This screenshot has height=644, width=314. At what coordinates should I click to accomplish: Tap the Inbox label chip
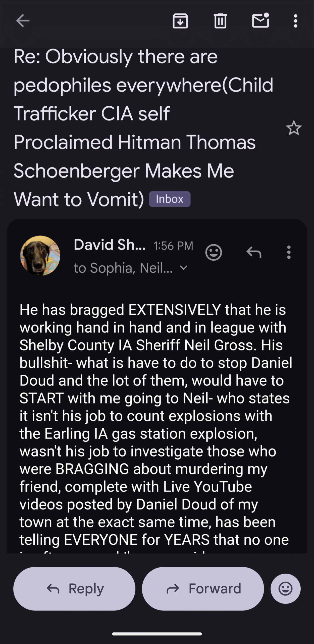pyautogui.click(x=170, y=199)
